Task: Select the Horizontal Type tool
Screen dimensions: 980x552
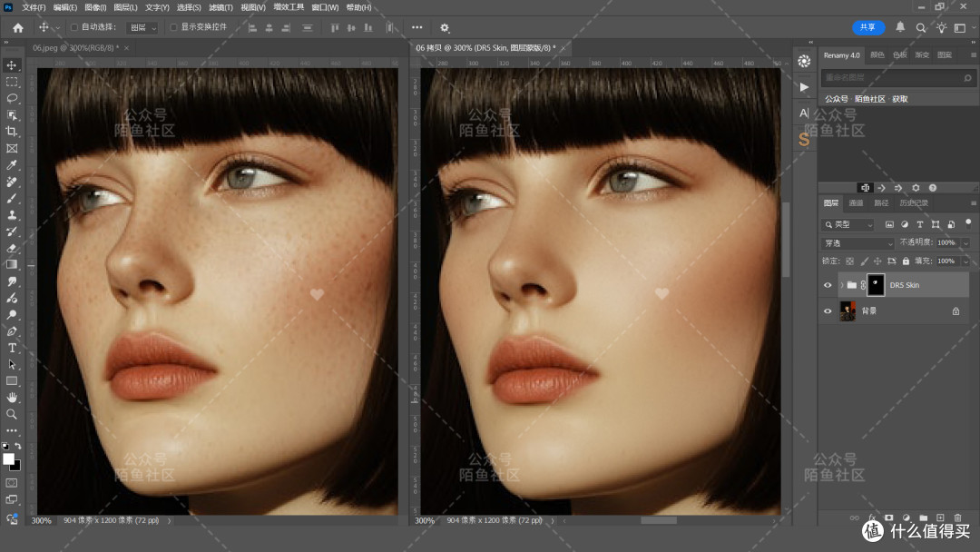Action: click(x=12, y=348)
